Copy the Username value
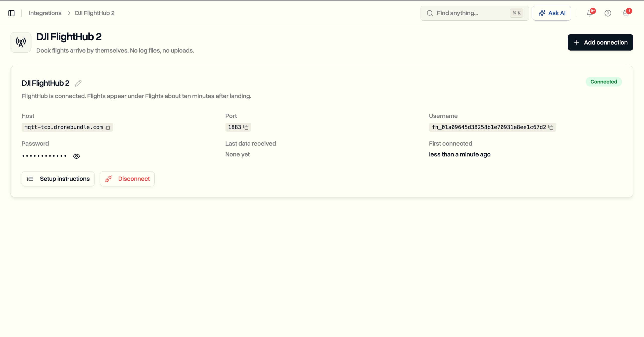This screenshot has width=644, height=337. click(x=551, y=127)
